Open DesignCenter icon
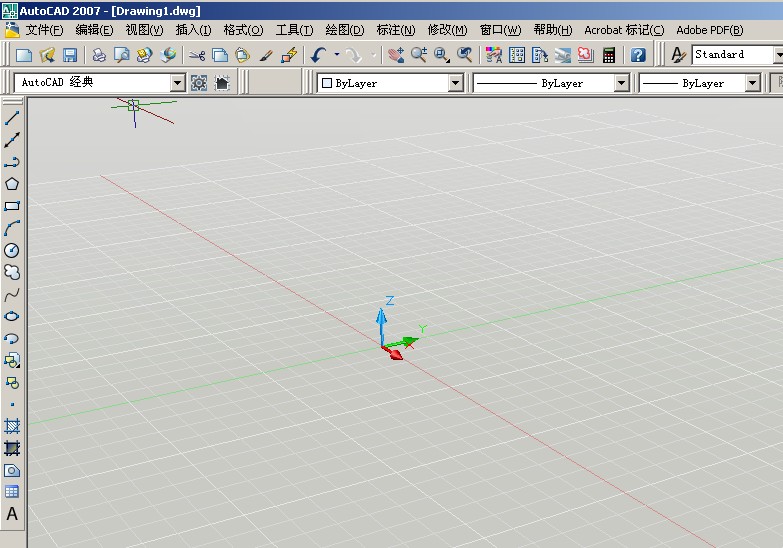 (x=517, y=55)
